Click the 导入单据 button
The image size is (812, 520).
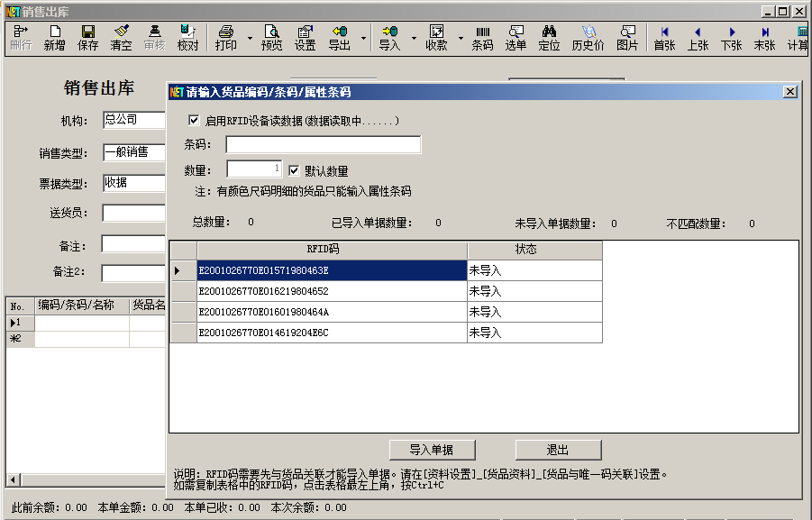click(432, 450)
